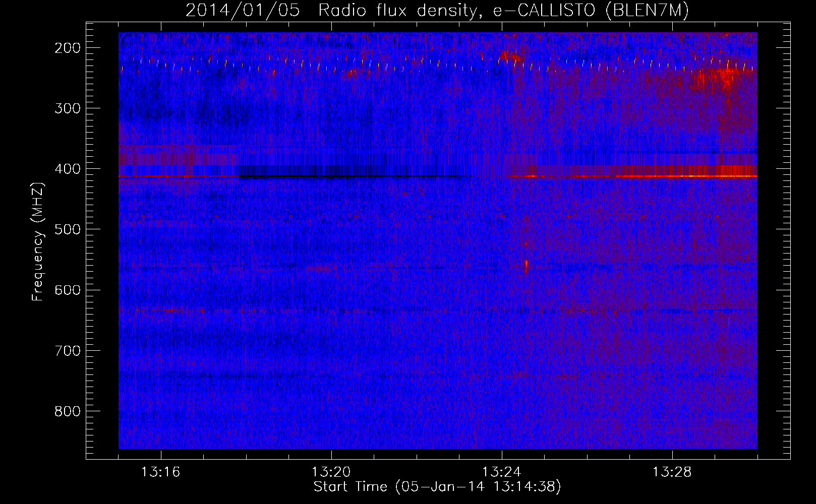Click the 600 frequency tick label
The height and width of the screenshot is (504, 816).
click(x=68, y=290)
